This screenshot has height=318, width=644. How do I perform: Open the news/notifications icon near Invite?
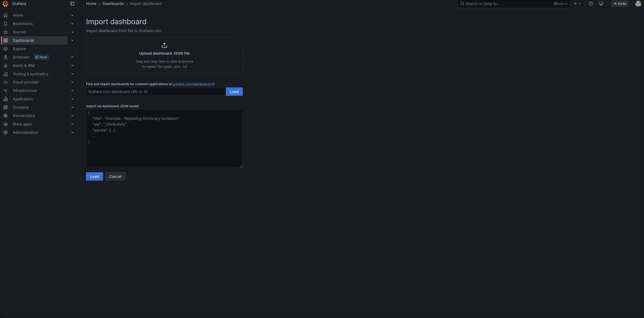pos(601,4)
